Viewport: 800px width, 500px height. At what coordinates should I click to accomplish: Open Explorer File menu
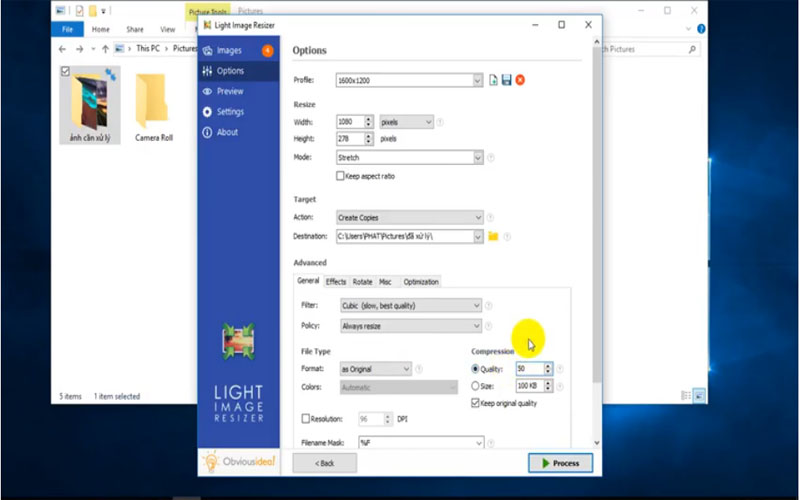[x=67, y=30]
